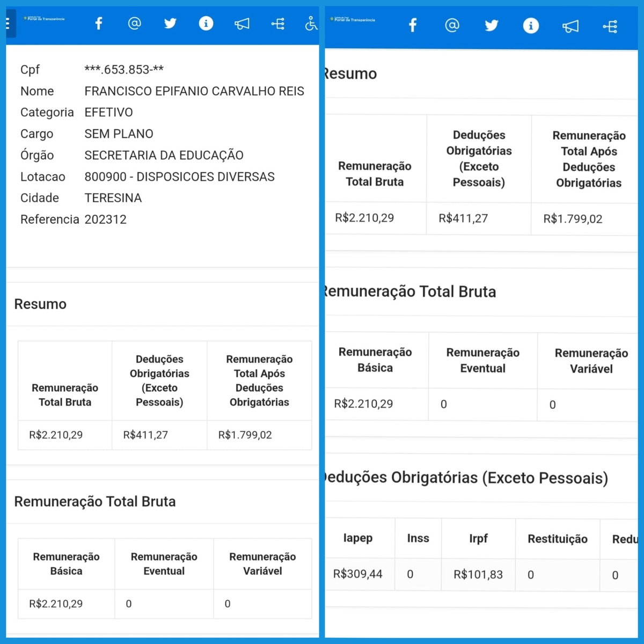Open the hamburger menu in left screenshot
644x644 pixels.
(x=8, y=24)
